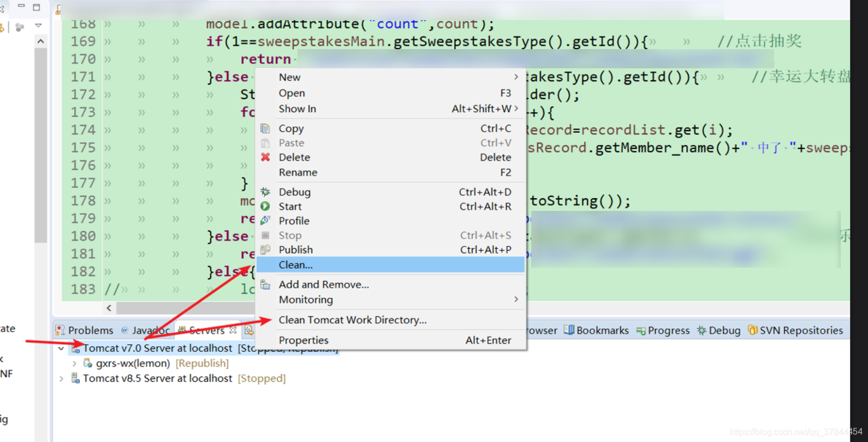Click the Add and Remove icon

point(265,285)
